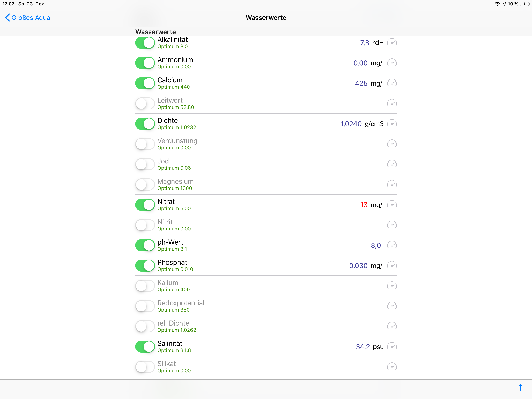Open the Nitrat gauge icon
532x399 pixels.
tap(392, 205)
